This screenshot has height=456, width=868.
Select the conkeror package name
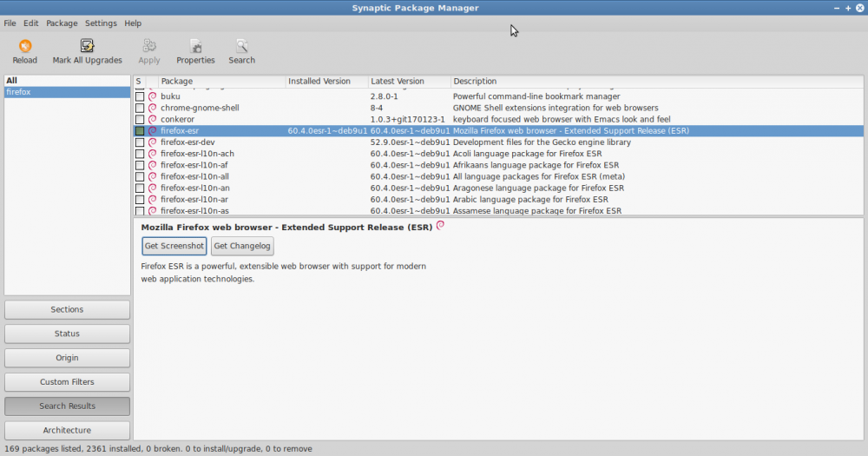pyautogui.click(x=178, y=119)
